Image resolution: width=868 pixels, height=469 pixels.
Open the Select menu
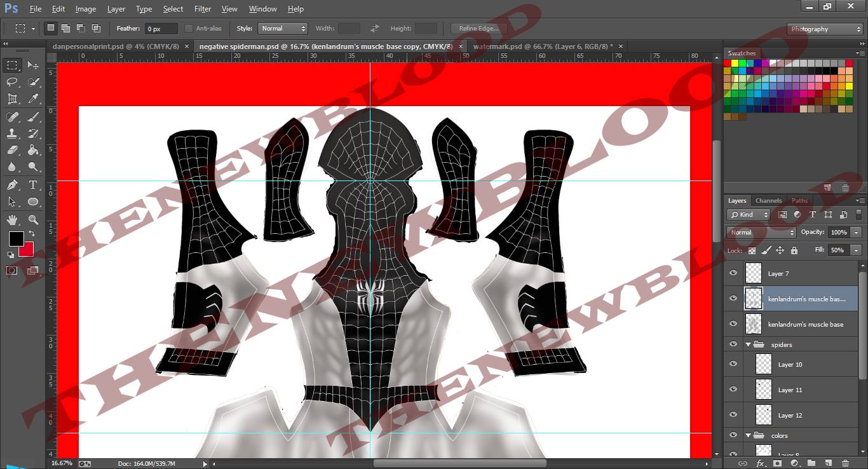[173, 9]
